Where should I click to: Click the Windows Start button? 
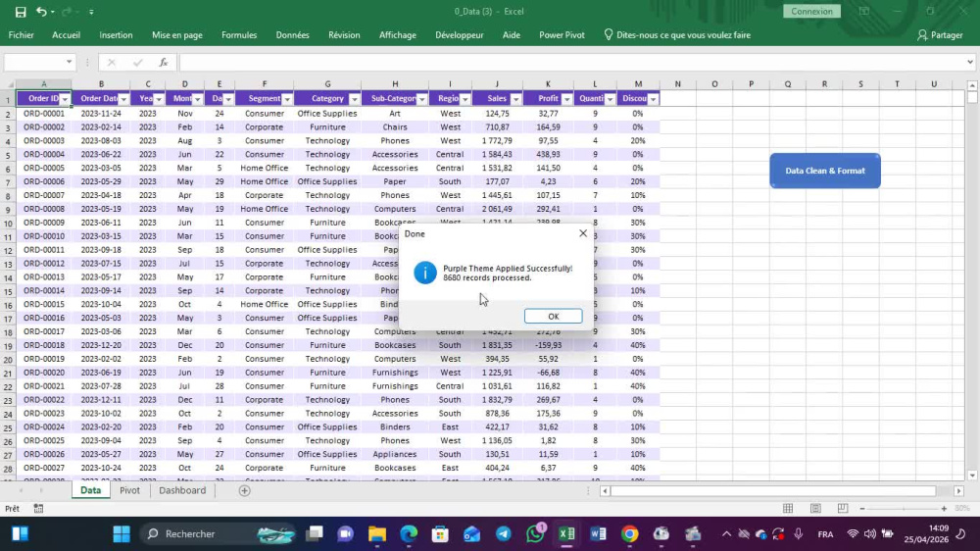122,534
